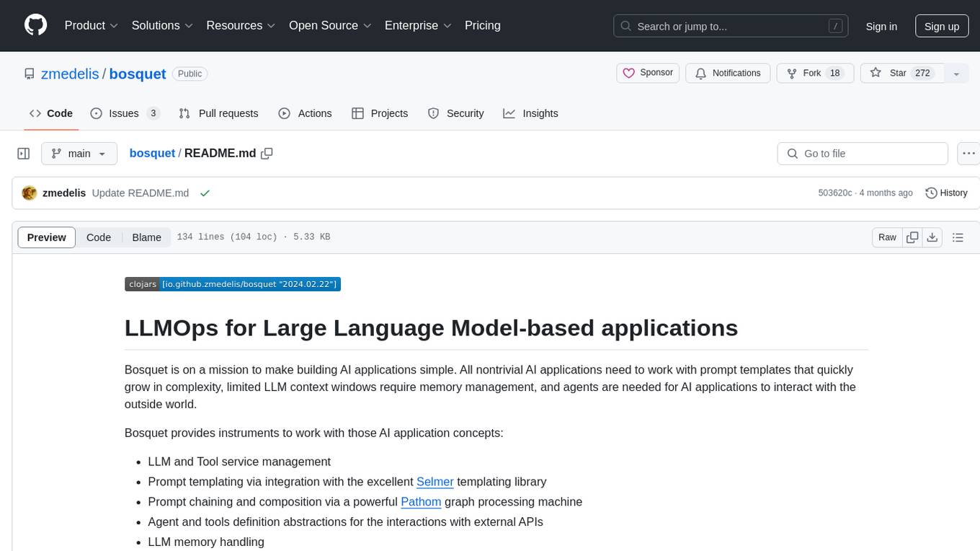Open zmedelis commit author avatar
The width and height of the screenshot is (980, 551).
pyautogui.click(x=30, y=193)
